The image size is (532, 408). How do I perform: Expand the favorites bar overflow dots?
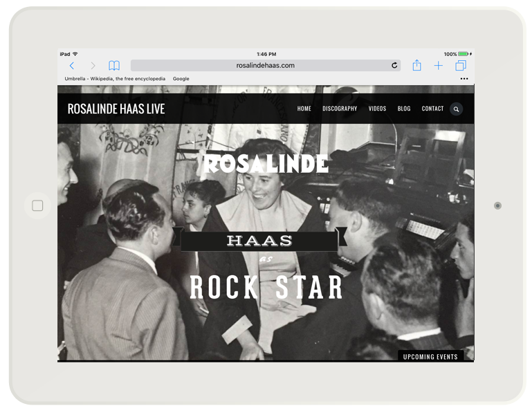464,79
